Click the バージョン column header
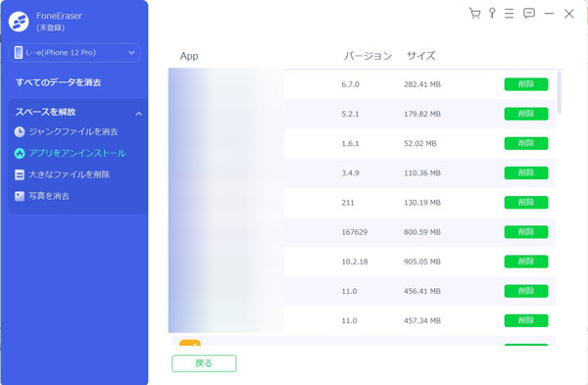 pyautogui.click(x=367, y=56)
